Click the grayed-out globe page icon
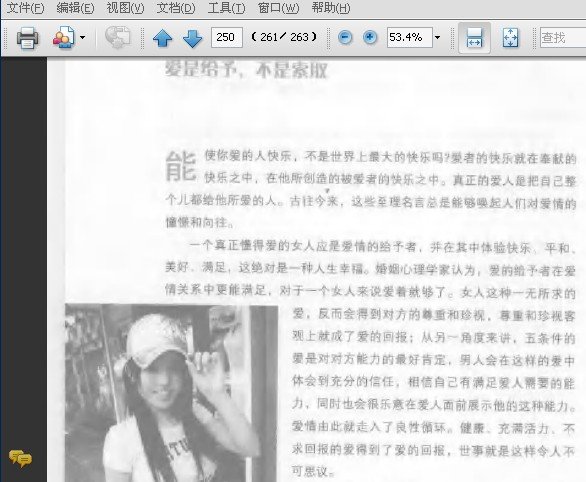 tap(118, 37)
